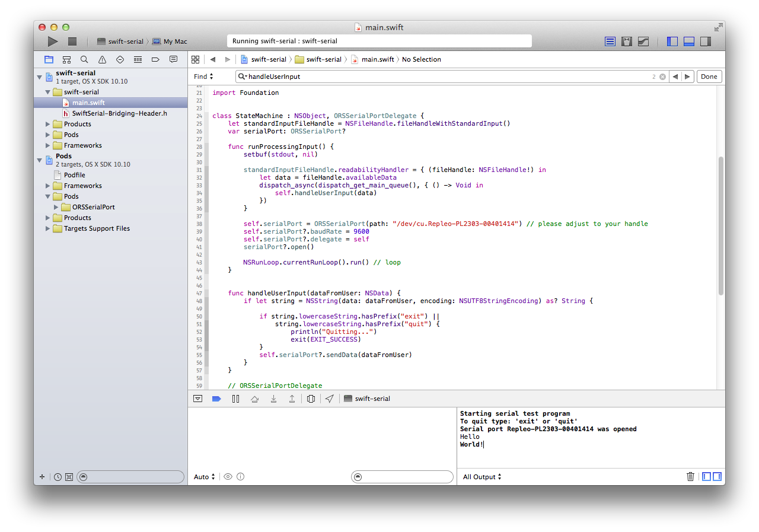Screen dimensions: 759x532
Task: Toggle the variables view pane
Action: (x=706, y=477)
